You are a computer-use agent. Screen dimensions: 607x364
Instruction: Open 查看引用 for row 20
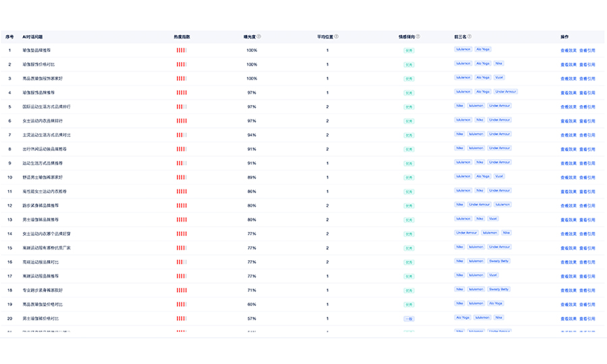[587, 318]
